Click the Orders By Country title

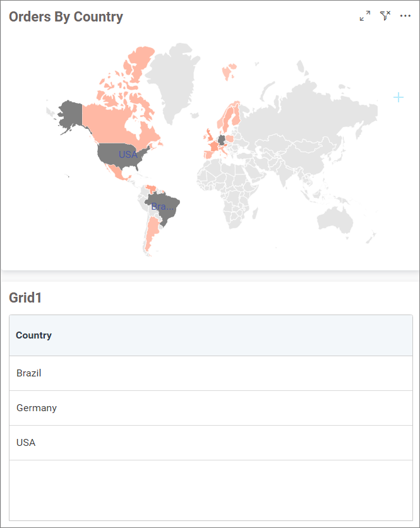[66, 17]
